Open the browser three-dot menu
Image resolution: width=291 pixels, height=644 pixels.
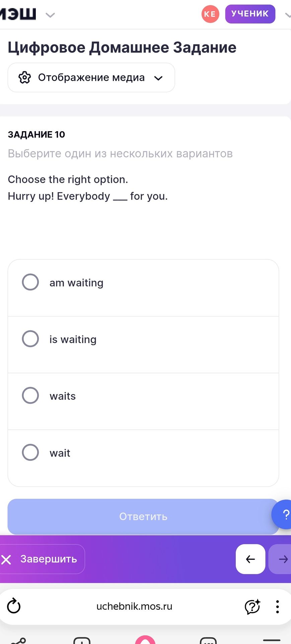[277, 606]
